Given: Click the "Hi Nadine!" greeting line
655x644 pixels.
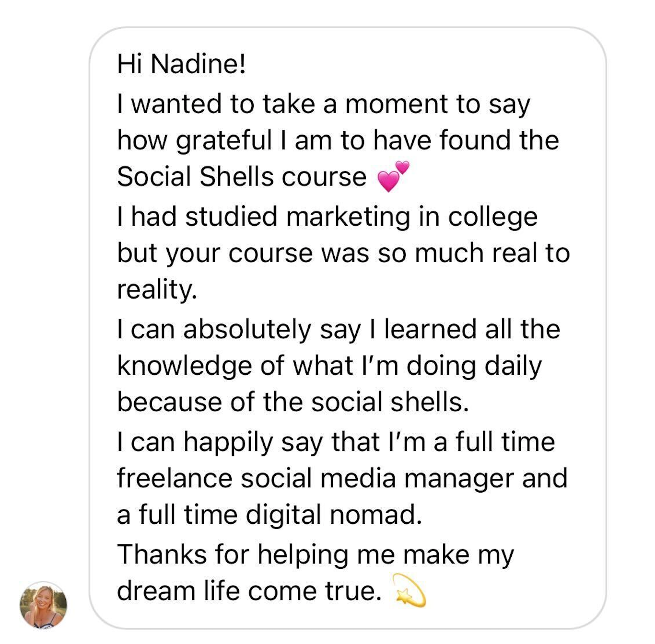Looking at the screenshot, I should [181, 64].
